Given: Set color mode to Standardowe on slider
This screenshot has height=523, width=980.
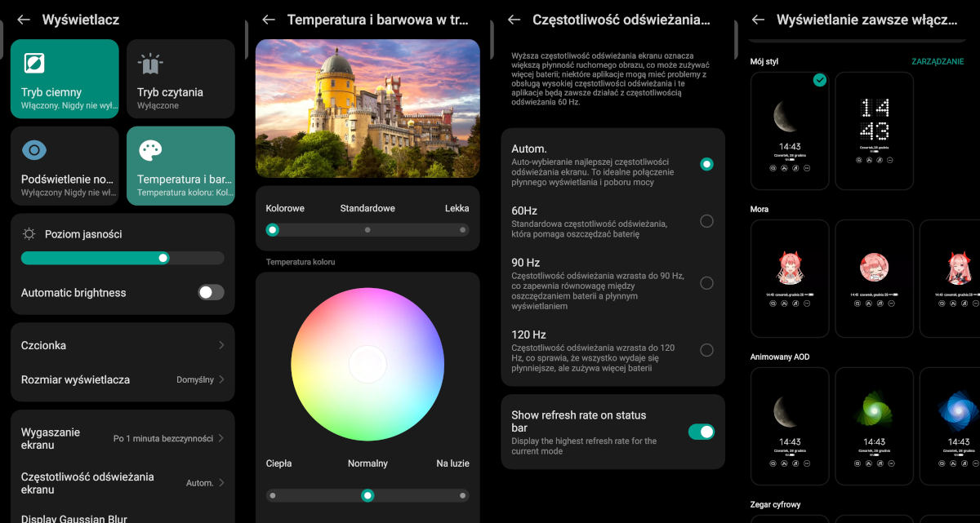Looking at the screenshot, I should point(367,230).
